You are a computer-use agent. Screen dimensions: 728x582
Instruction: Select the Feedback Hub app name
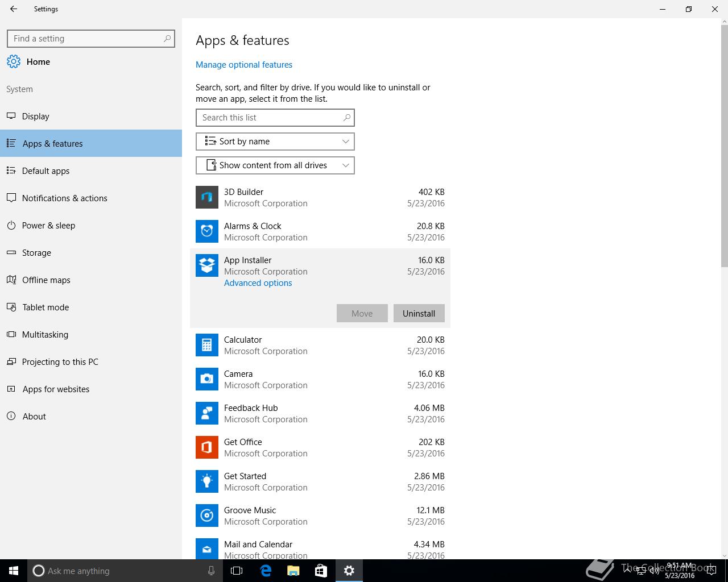(x=251, y=408)
